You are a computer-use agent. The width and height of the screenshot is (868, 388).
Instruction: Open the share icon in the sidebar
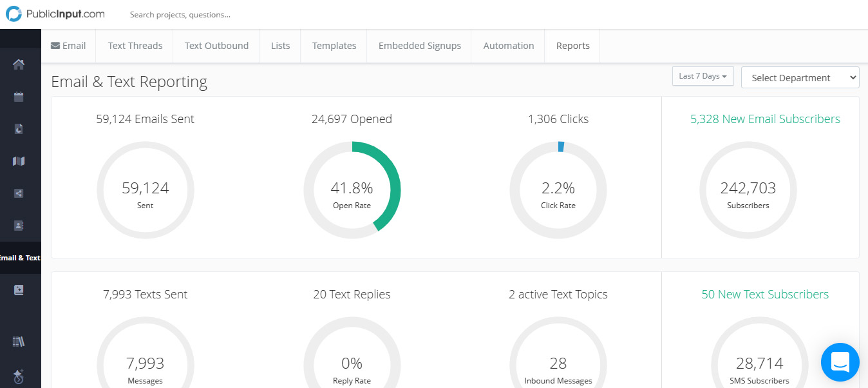tap(19, 193)
